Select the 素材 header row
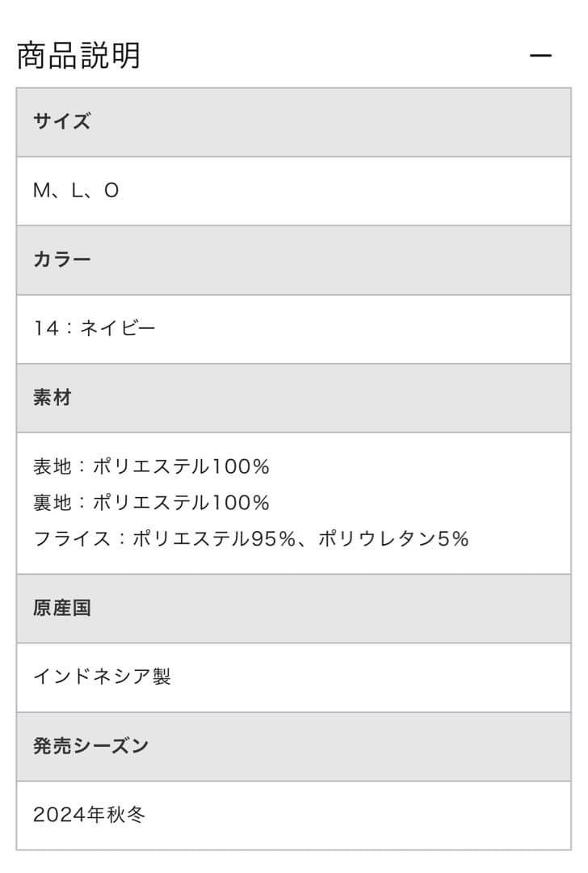 click(294, 397)
